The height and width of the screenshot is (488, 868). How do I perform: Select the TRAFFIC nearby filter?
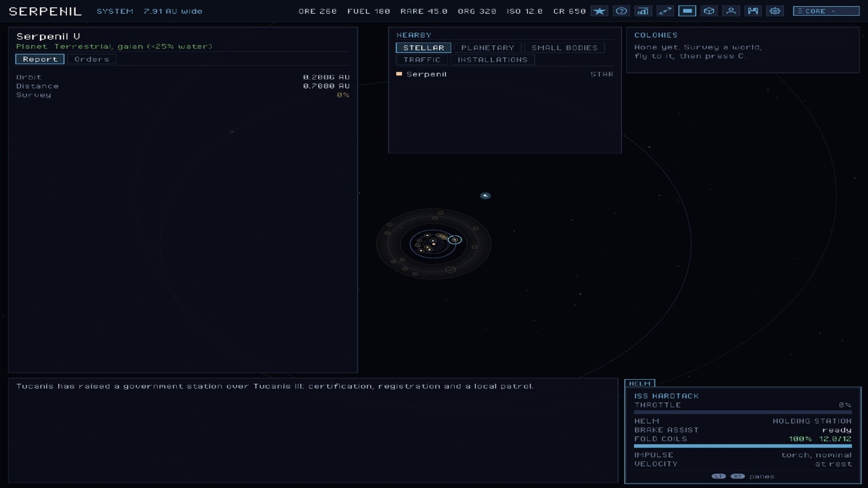click(422, 60)
